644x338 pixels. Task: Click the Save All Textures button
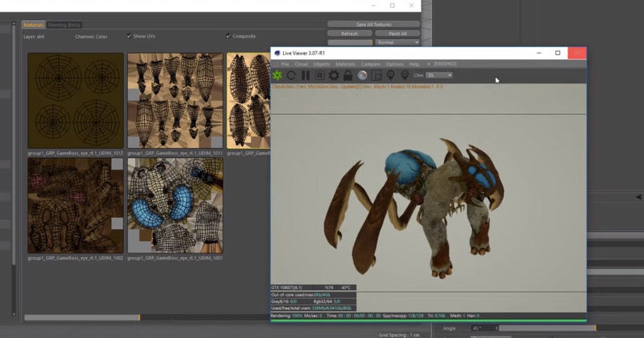tap(374, 25)
